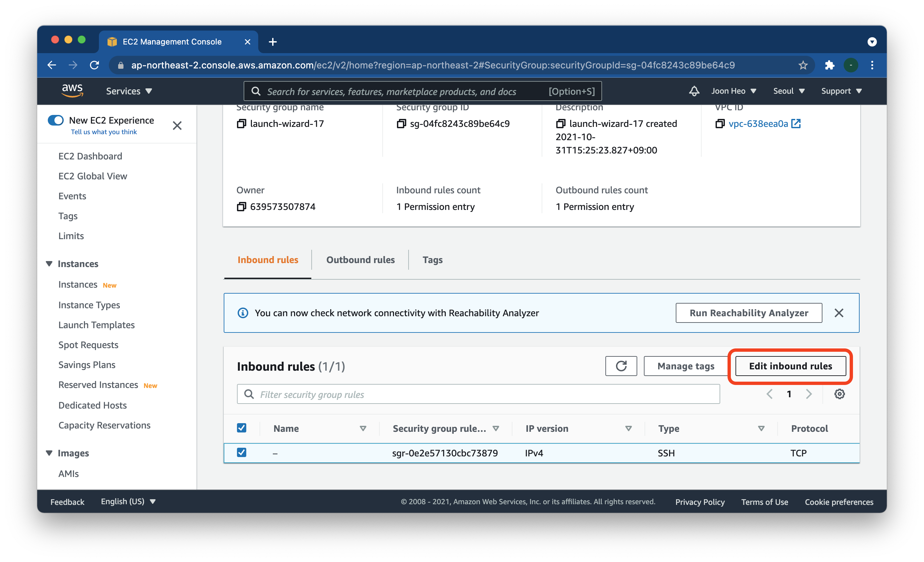Copy the security group ID sg-04fc8243c89be64c9
This screenshot has height=562, width=924.
pos(401,124)
